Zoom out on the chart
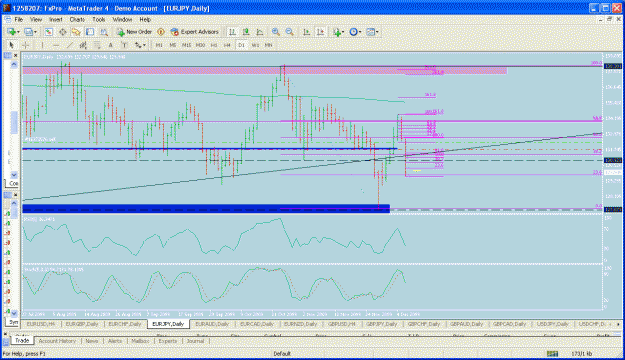The width and height of the screenshot is (625, 360). (290, 32)
